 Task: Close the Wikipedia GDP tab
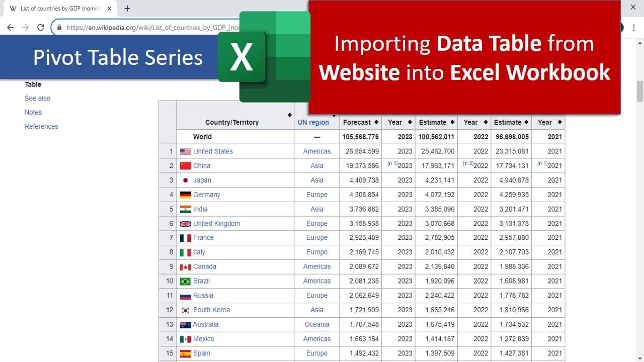[110, 9]
